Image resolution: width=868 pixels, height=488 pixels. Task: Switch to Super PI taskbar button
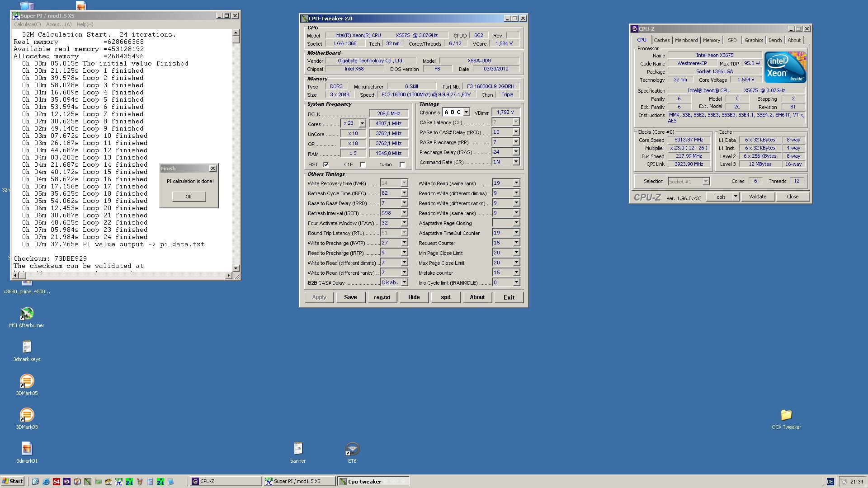[x=299, y=482]
